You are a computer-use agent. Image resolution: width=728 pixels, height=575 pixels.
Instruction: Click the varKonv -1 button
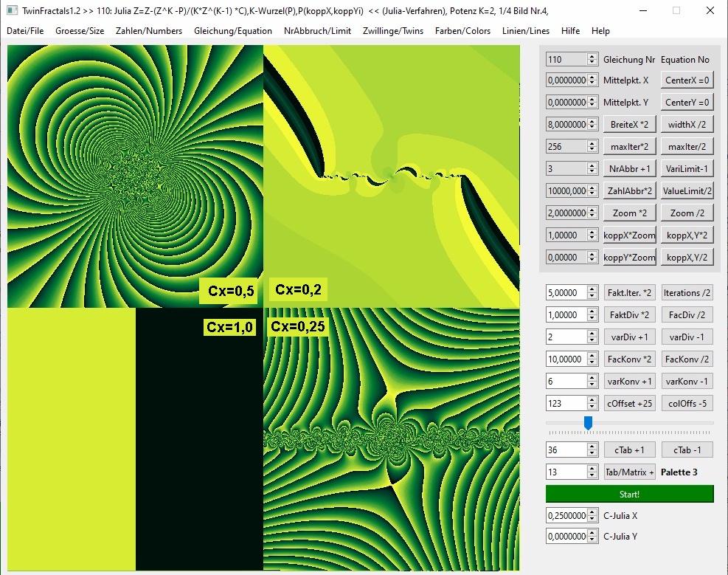(x=687, y=382)
